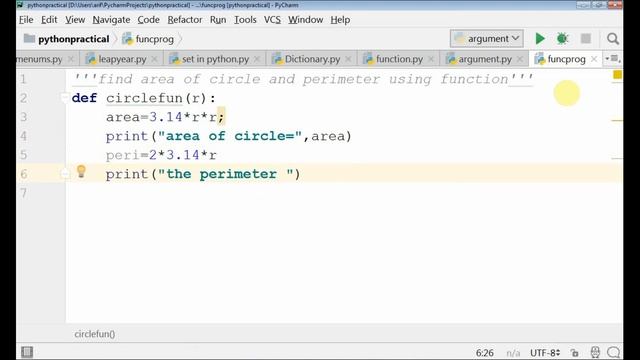Switch to the set in python.py tab

[215, 59]
